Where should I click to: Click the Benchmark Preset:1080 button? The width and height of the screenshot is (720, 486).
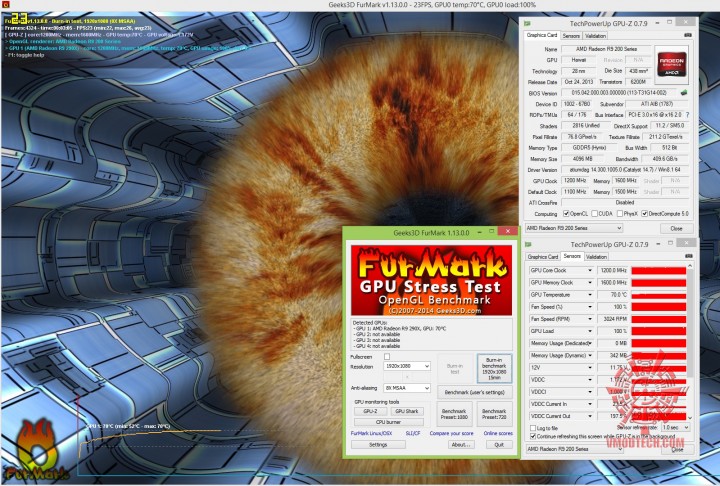tap(454, 414)
